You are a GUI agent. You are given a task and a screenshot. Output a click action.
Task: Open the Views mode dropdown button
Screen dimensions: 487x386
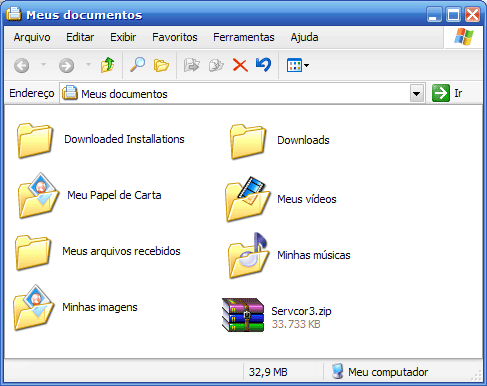298,65
